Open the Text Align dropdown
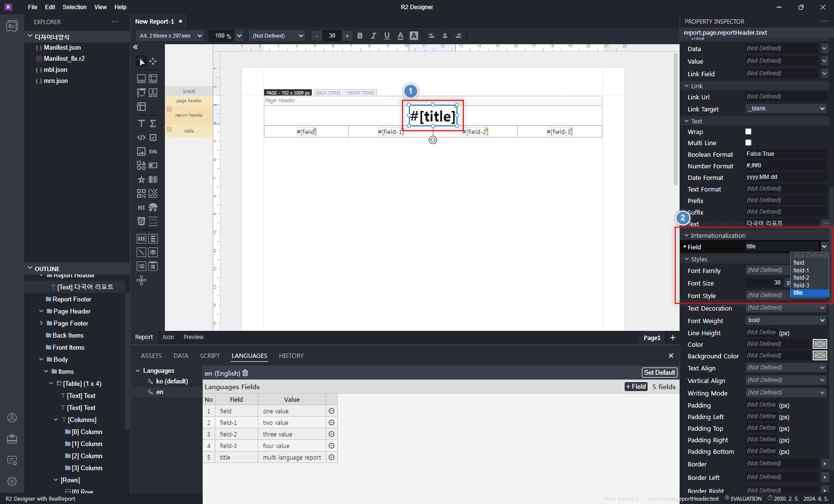 click(786, 368)
